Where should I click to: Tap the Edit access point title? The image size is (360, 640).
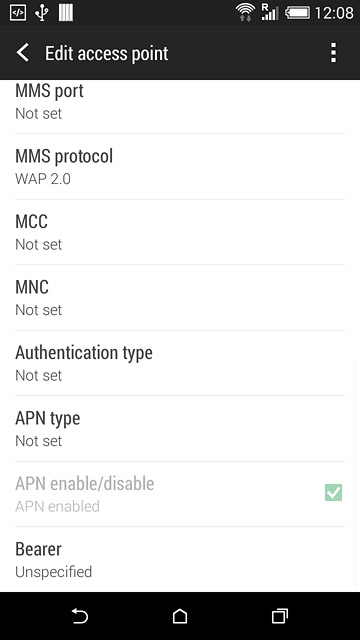point(107,53)
